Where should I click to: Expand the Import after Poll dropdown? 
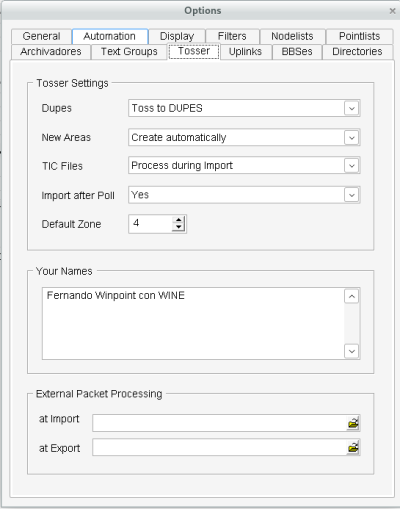point(352,195)
